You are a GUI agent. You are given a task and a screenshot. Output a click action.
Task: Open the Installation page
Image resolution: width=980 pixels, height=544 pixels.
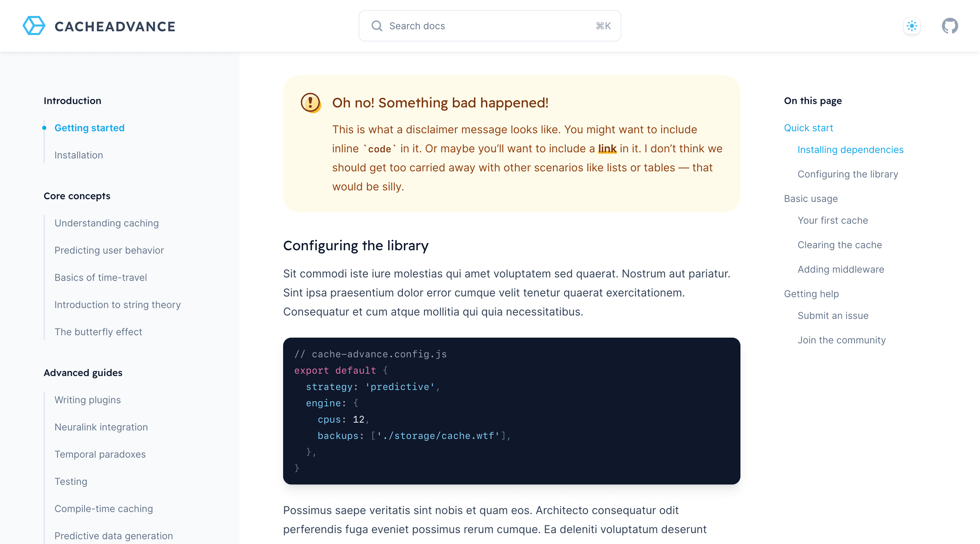[x=78, y=155]
